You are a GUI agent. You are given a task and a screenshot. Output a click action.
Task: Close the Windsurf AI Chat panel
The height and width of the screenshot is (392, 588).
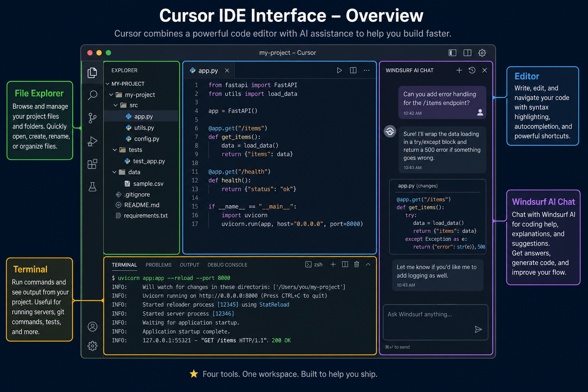[485, 70]
